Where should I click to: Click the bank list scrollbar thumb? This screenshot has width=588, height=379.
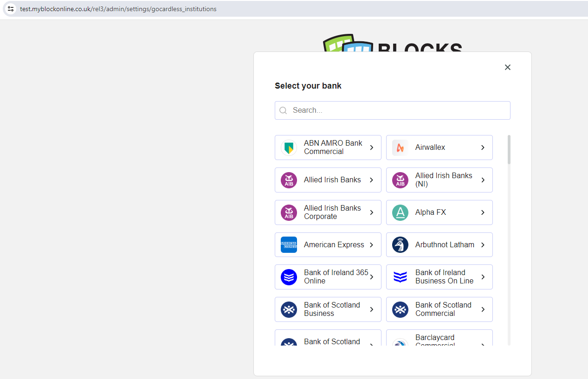[509, 149]
